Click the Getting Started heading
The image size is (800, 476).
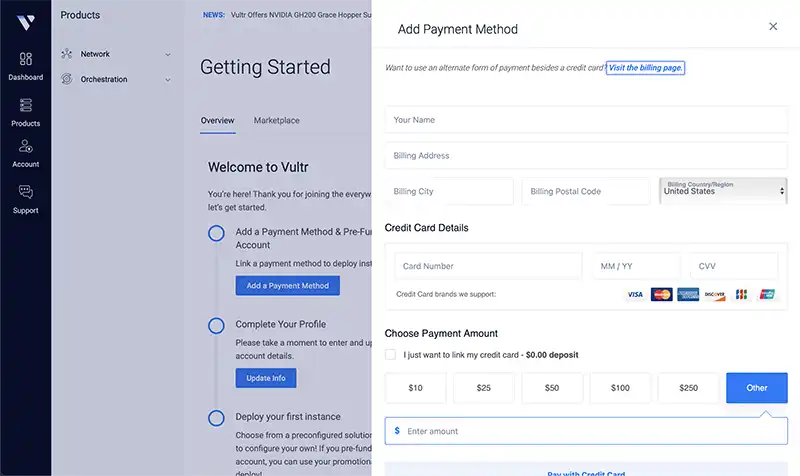(x=265, y=67)
